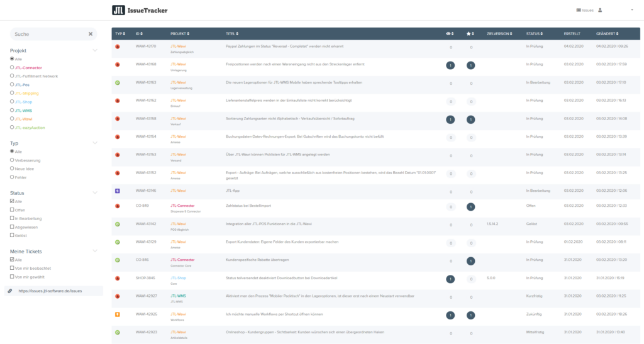The width and height of the screenshot is (644, 344).
Task: Sort by the eye watchers column icon
Action: (450, 33)
